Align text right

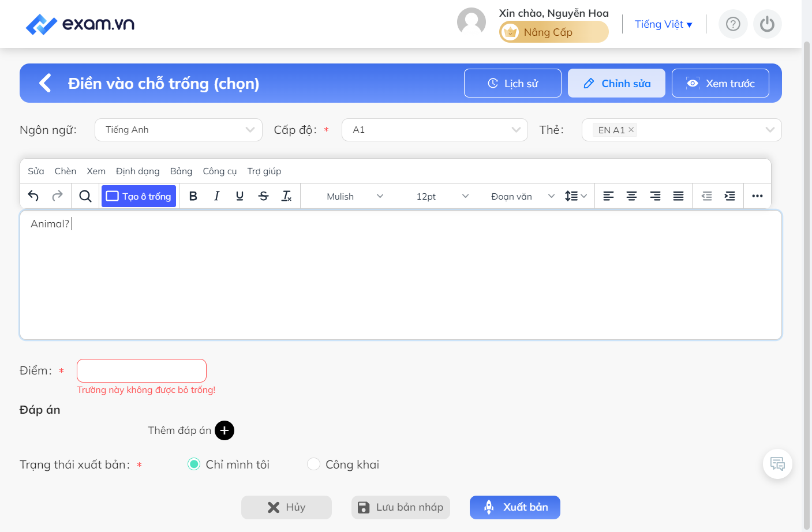coord(655,196)
